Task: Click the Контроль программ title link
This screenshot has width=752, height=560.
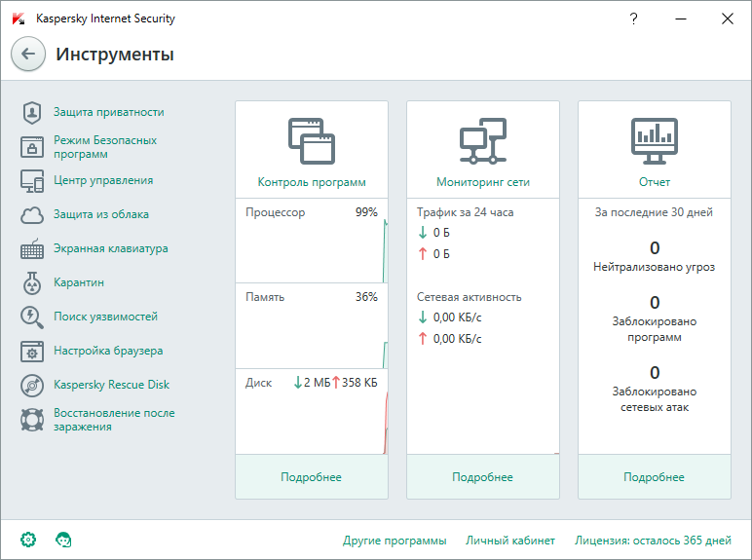Action: click(x=312, y=182)
